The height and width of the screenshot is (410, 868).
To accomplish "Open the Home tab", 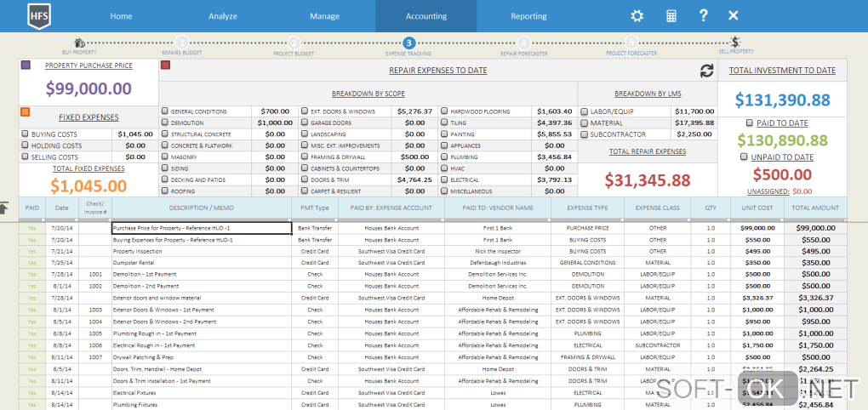I will click(121, 16).
